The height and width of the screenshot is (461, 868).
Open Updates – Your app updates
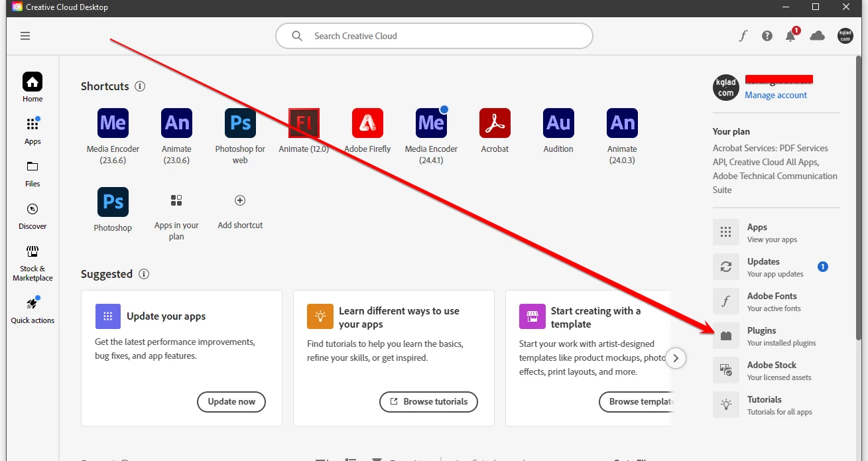[776, 267]
